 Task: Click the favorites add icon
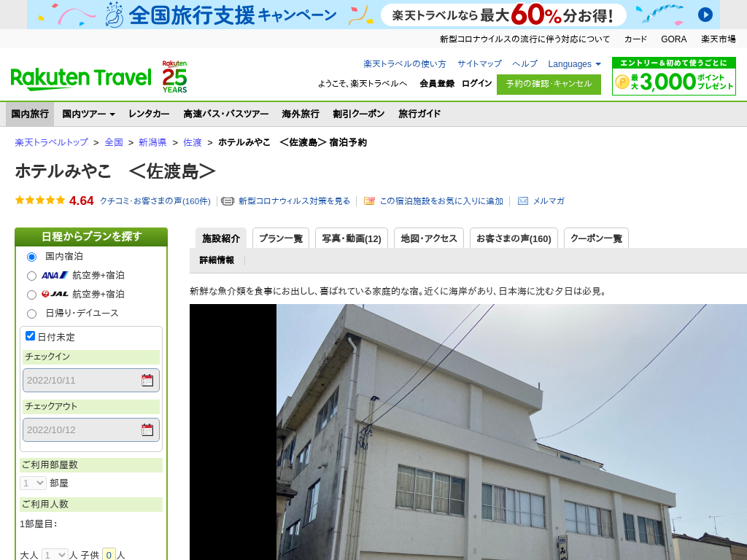(x=369, y=201)
